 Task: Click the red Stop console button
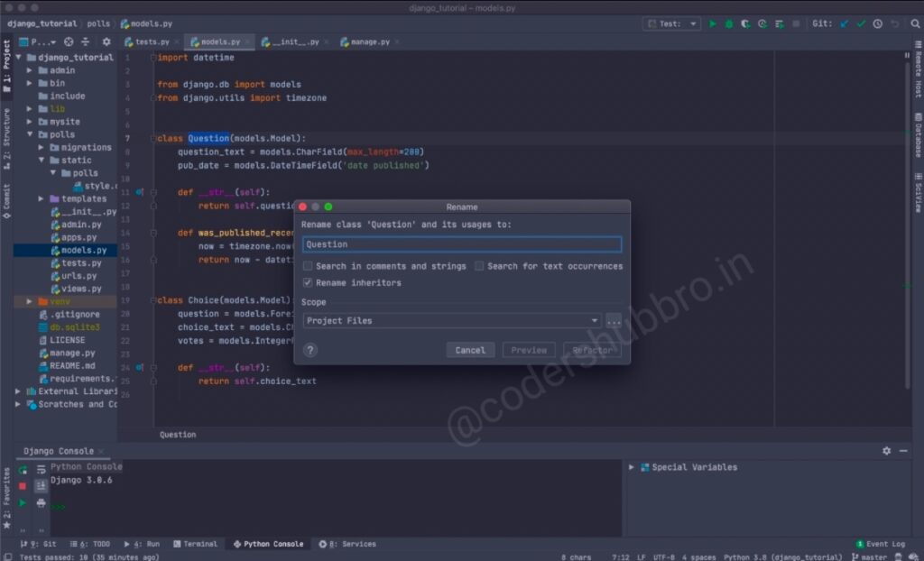(23, 486)
